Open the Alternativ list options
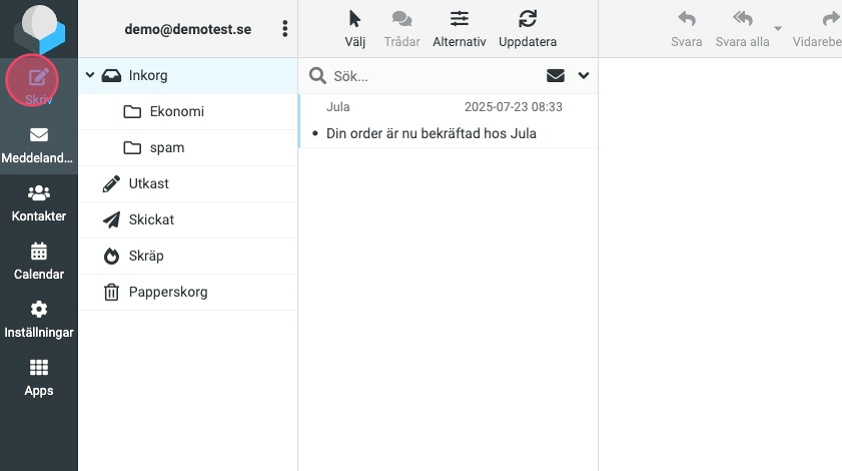 click(459, 28)
